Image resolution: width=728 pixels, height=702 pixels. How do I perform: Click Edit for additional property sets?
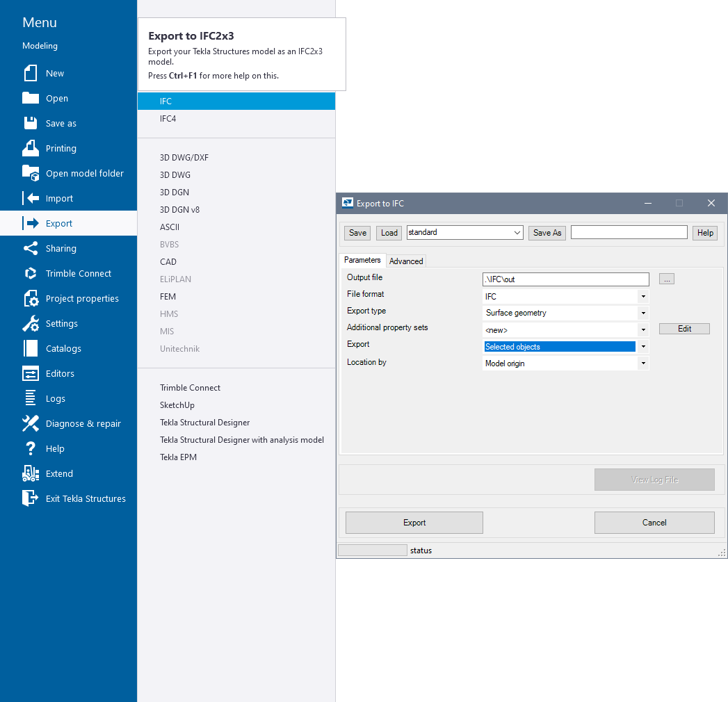pos(684,329)
